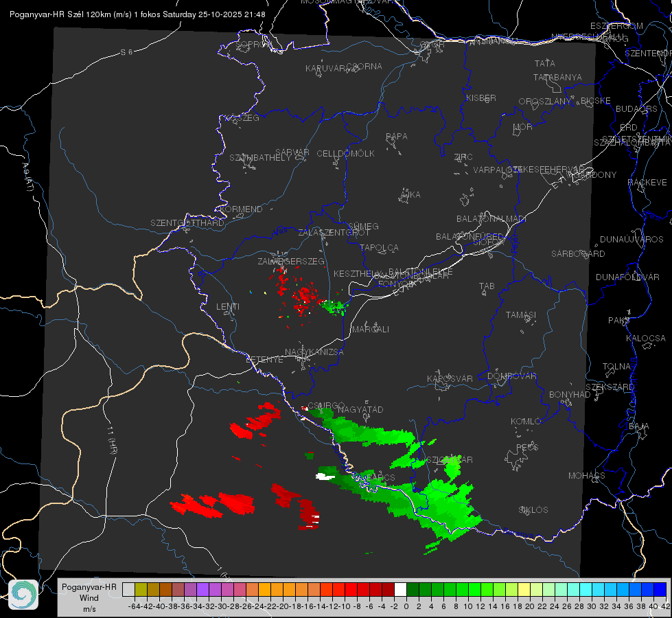Viewport: 672px width, 618px height.
Task: Select the BAJA city label
Action: [639, 426]
